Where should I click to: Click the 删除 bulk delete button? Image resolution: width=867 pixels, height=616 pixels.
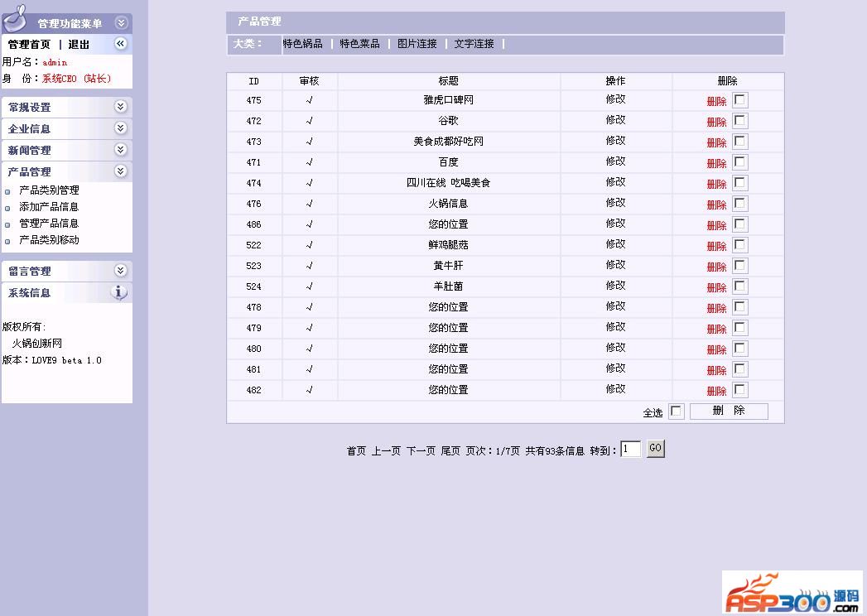[729, 411]
